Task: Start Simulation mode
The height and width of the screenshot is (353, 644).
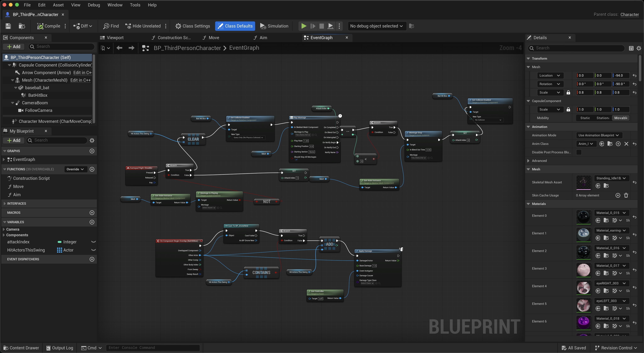Action: tap(274, 26)
